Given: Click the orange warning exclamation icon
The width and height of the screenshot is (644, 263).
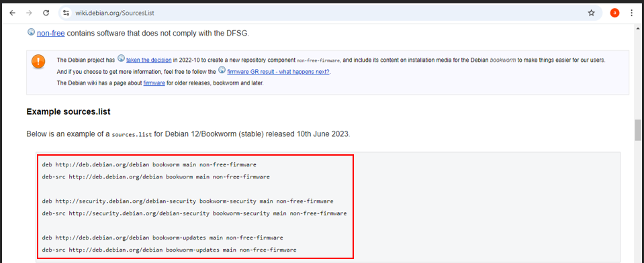Looking at the screenshot, I should (x=38, y=62).
